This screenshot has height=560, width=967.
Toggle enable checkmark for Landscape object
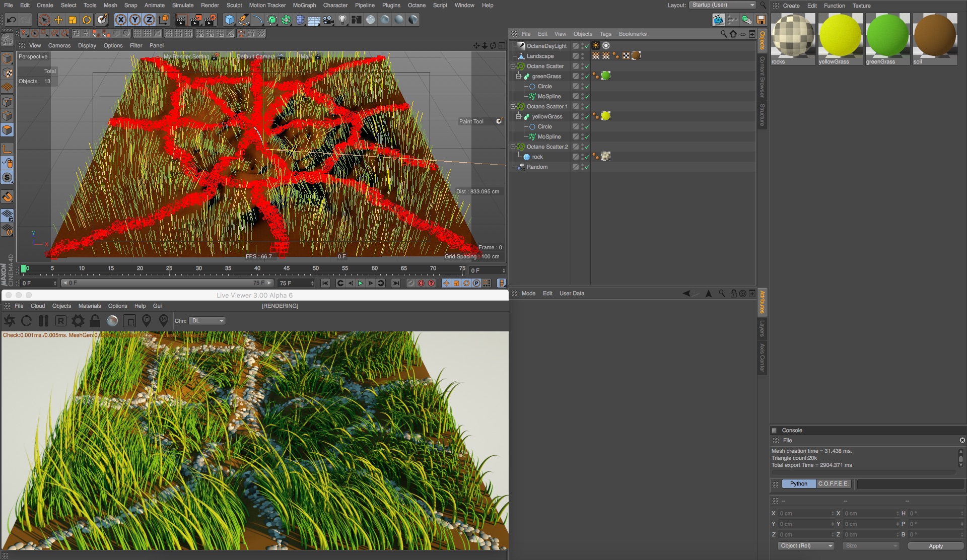tap(587, 56)
